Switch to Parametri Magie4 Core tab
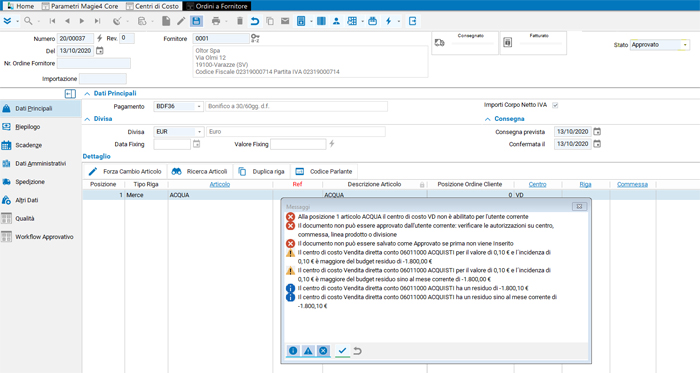Screen dimensions: 700x373 (x=80, y=6)
